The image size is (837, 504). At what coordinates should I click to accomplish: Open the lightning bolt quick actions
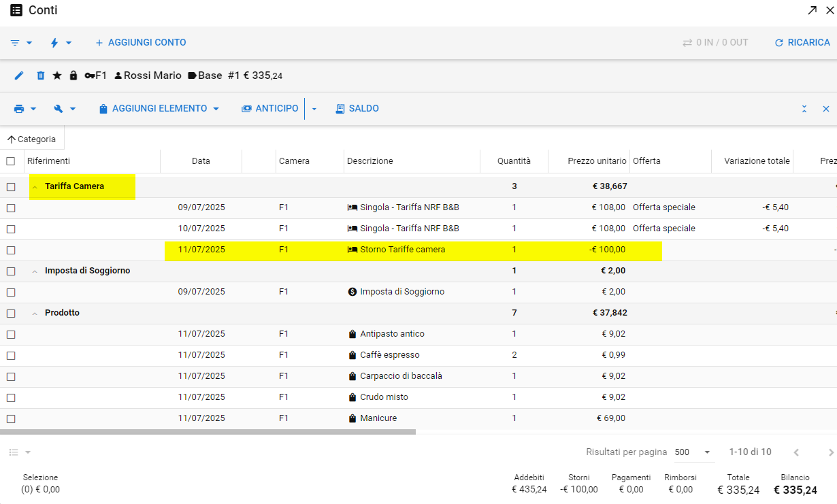[x=61, y=43]
